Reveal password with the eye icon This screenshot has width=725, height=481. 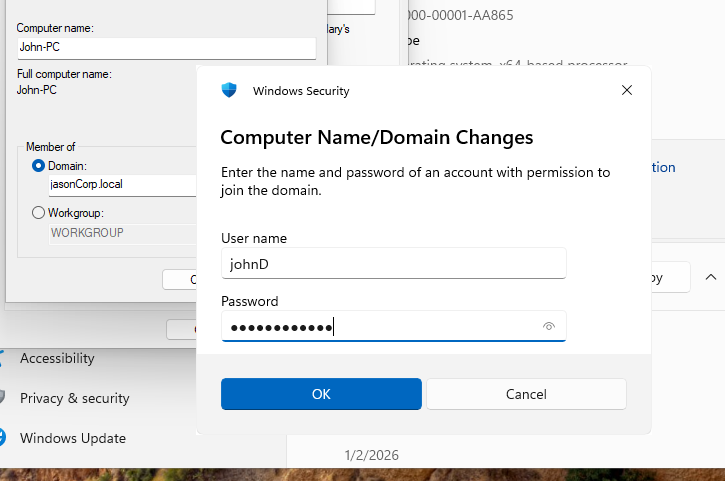pos(548,327)
